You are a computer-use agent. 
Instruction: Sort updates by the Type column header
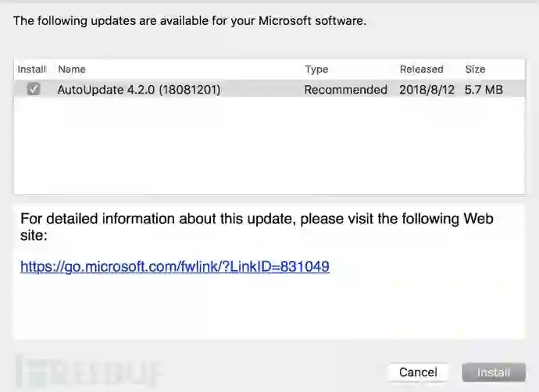316,69
